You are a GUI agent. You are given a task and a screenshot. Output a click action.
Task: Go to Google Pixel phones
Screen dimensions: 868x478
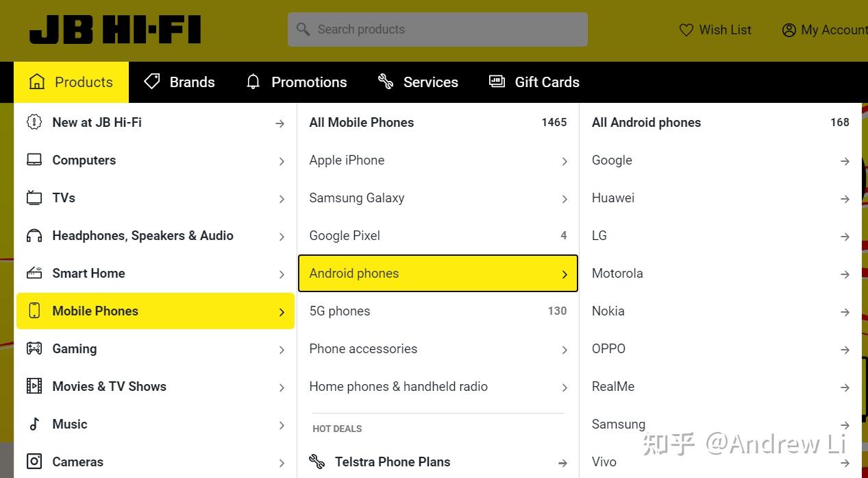438,235
